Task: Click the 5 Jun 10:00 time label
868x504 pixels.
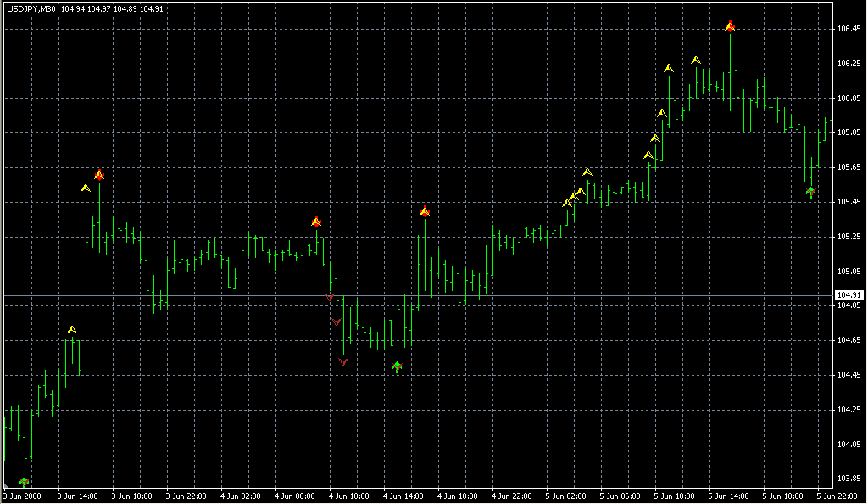Action: (674, 496)
